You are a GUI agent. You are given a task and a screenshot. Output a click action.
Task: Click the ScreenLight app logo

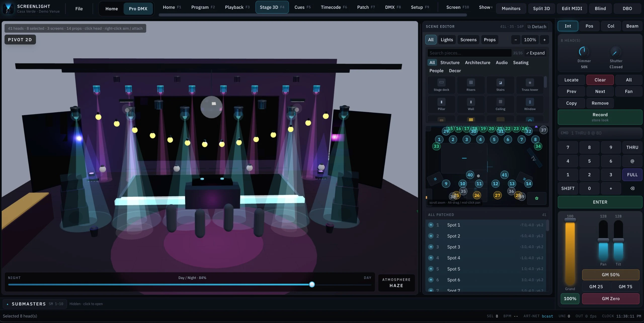tap(8, 9)
